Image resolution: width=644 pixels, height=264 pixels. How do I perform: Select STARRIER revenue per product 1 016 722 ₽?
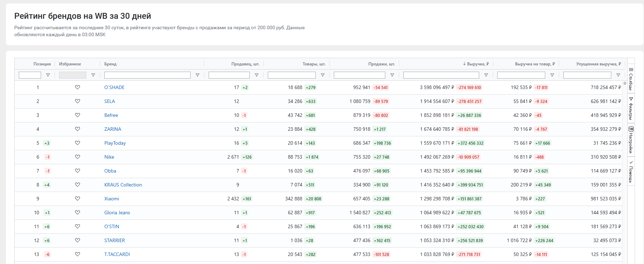pos(520,240)
